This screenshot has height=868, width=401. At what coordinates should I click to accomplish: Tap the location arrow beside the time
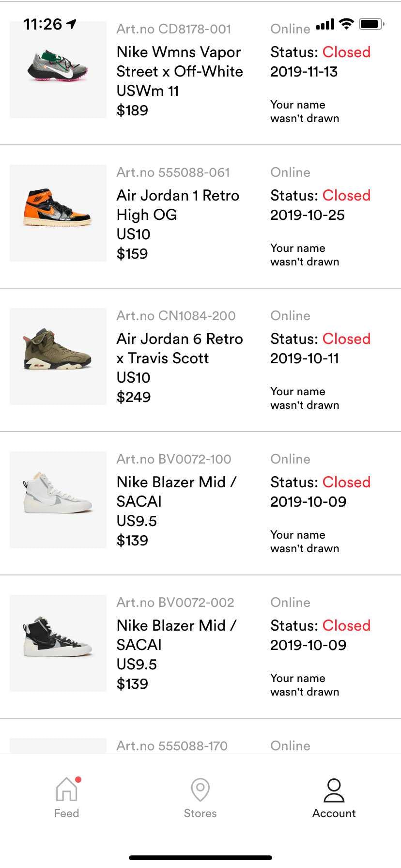point(71,24)
